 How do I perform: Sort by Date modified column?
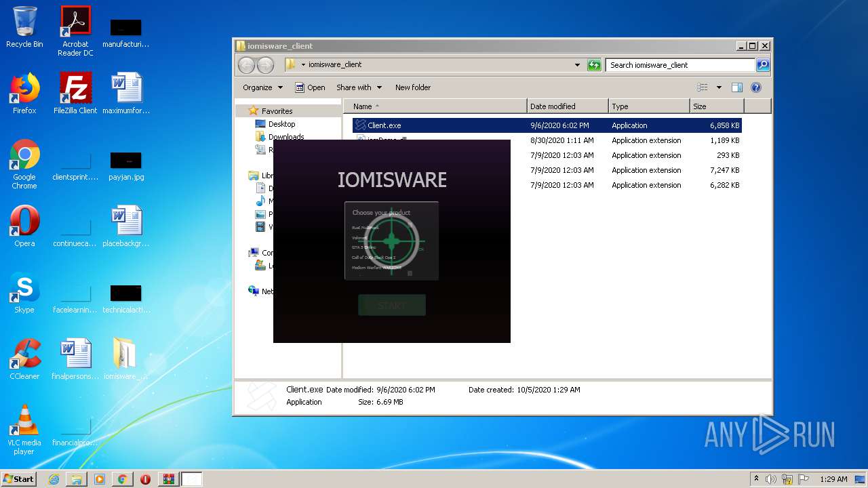[x=568, y=106]
